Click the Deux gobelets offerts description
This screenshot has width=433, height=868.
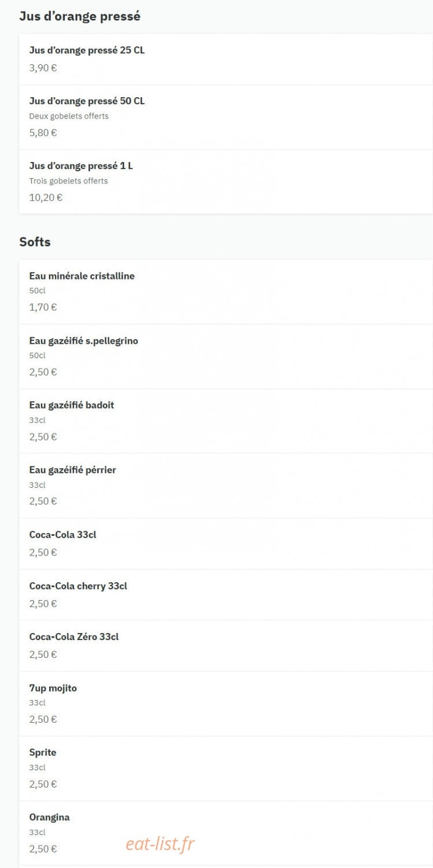tap(69, 116)
